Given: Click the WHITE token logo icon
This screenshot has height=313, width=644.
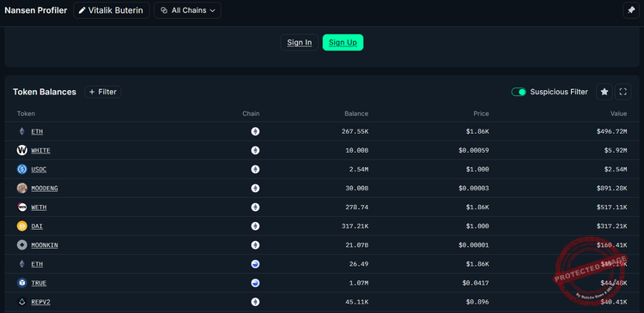Looking at the screenshot, I should [21, 150].
